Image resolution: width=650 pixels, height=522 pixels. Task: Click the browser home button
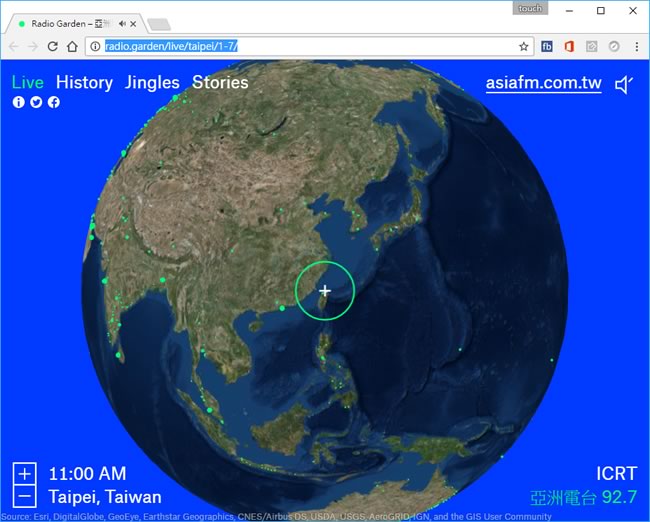[x=72, y=46]
